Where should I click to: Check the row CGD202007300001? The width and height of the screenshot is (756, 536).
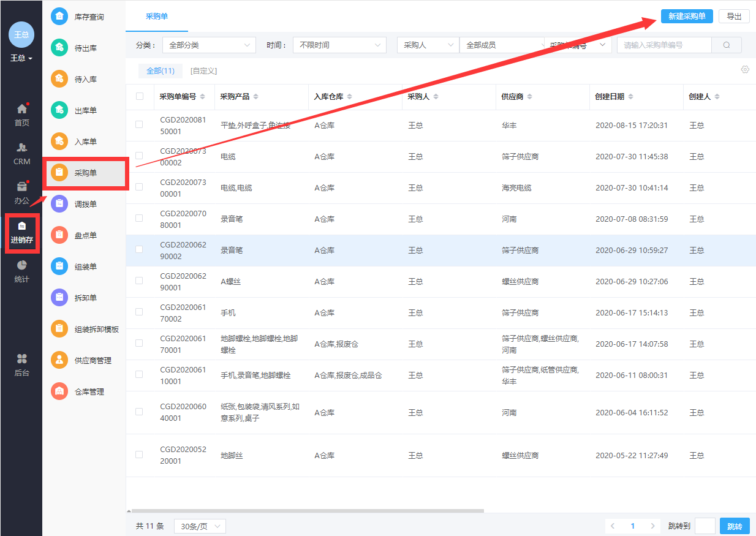(x=139, y=187)
